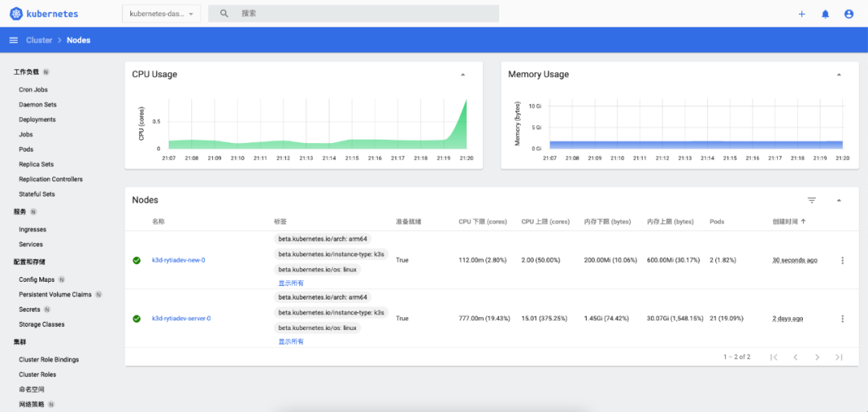Open node k3d-rytiadev-new-0

178,260
